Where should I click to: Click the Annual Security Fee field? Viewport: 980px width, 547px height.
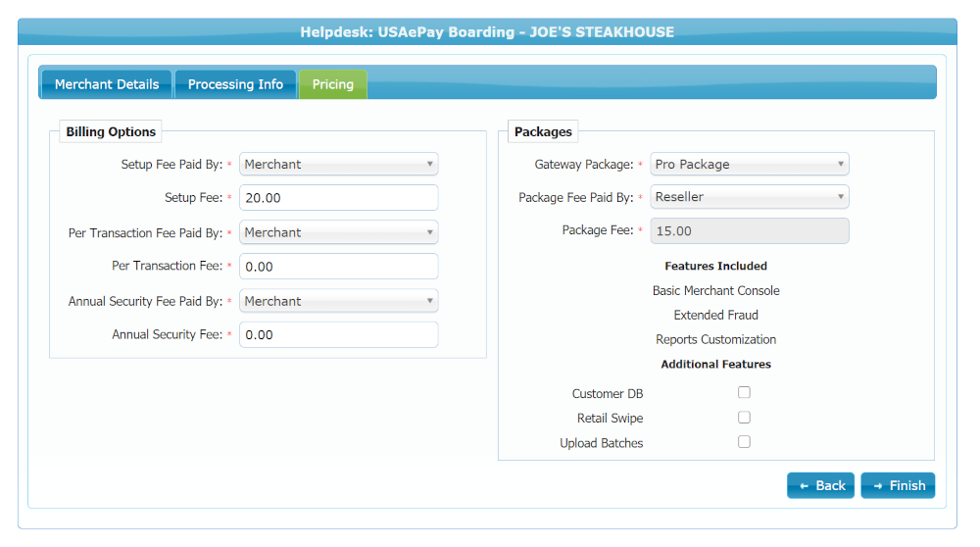pyautogui.click(x=339, y=334)
